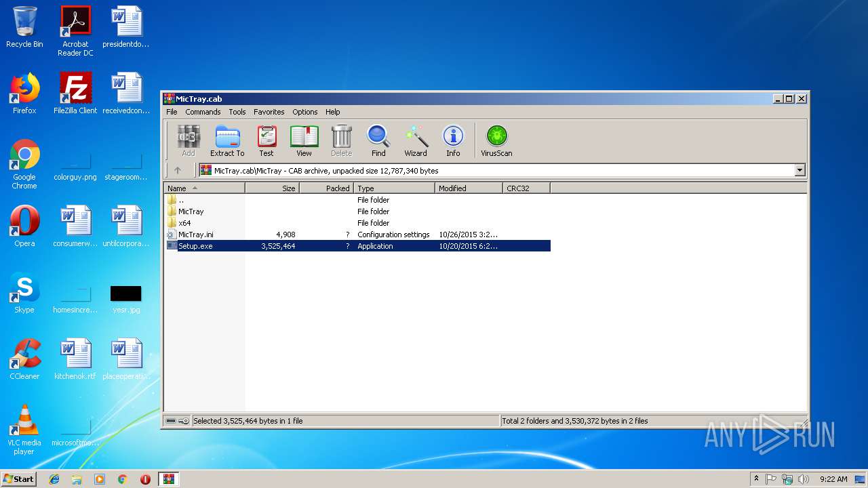
Task: Open the Help menu
Action: click(332, 112)
